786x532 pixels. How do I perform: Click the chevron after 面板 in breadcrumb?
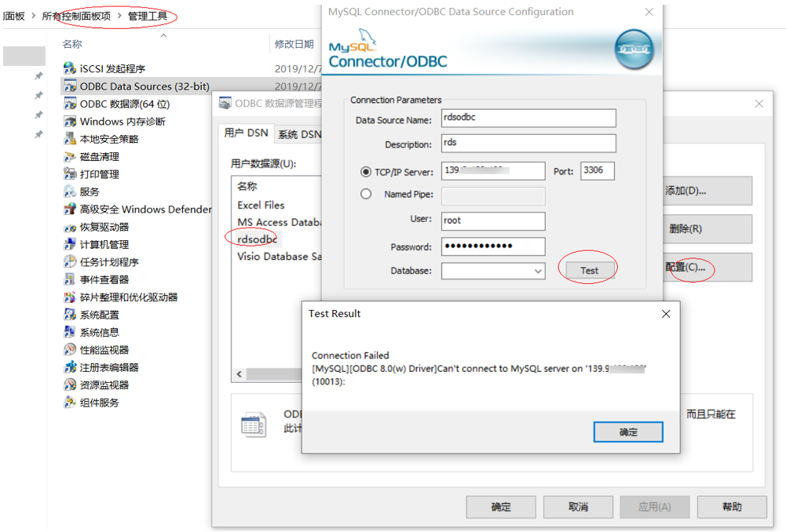(34, 16)
